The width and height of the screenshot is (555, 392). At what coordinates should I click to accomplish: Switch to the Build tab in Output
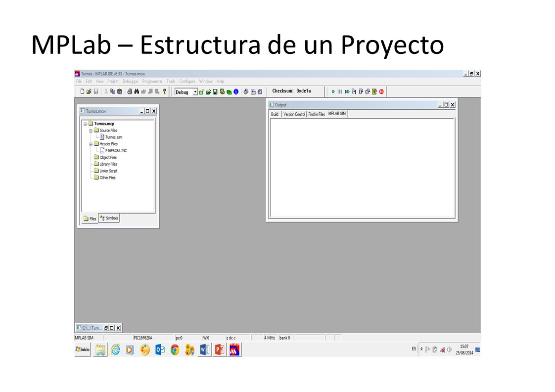(275, 114)
